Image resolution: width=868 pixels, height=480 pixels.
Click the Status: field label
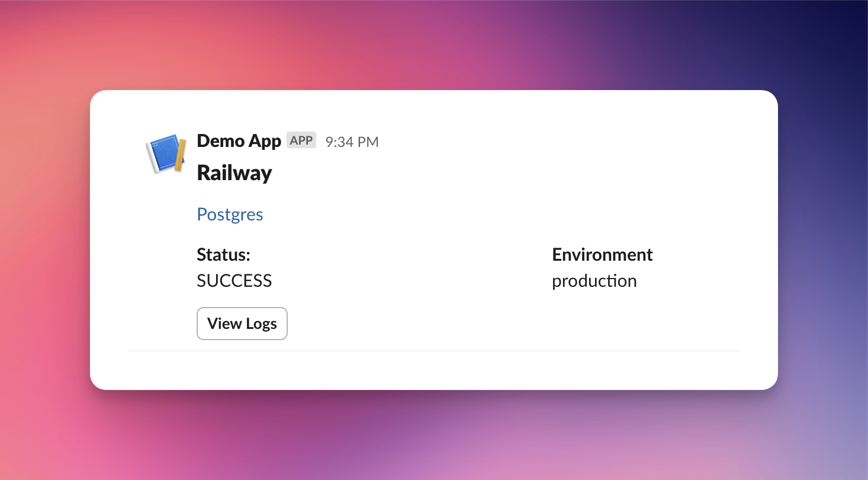click(x=224, y=255)
